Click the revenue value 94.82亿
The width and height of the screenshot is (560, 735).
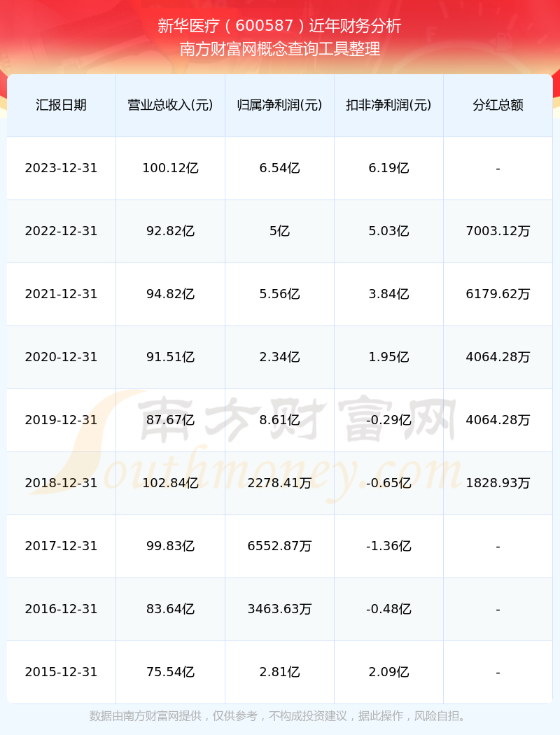coord(171,295)
